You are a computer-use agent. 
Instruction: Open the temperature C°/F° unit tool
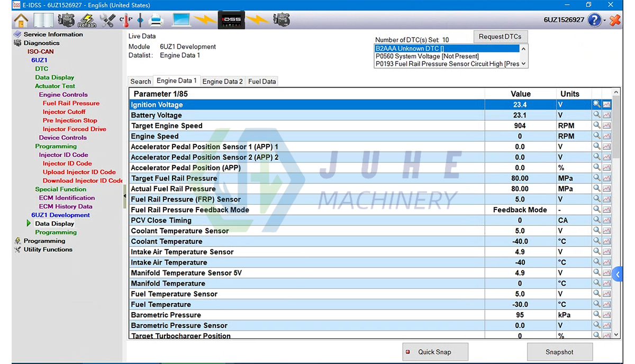coord(125,20)
